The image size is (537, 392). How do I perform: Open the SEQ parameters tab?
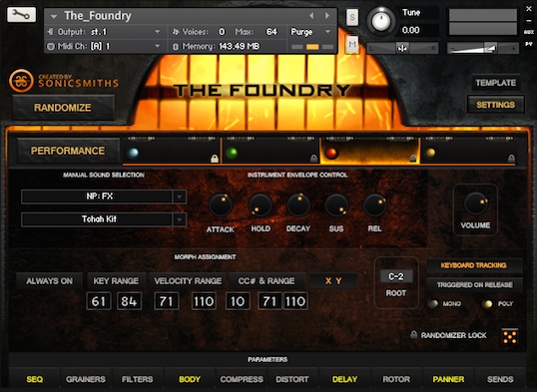[35, 379]
